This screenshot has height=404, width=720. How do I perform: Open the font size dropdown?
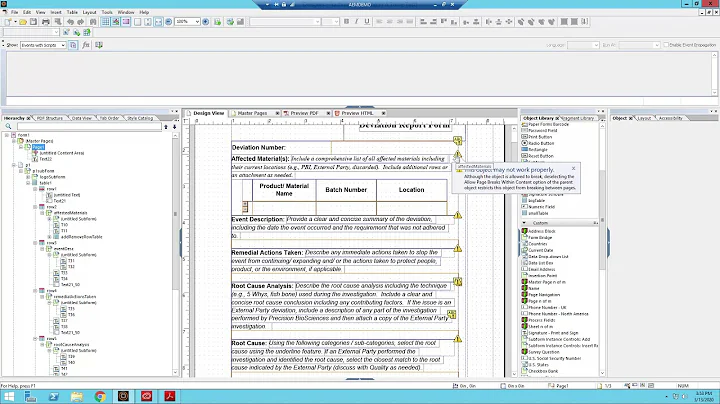pyautogui.click(x=336, y=22)
